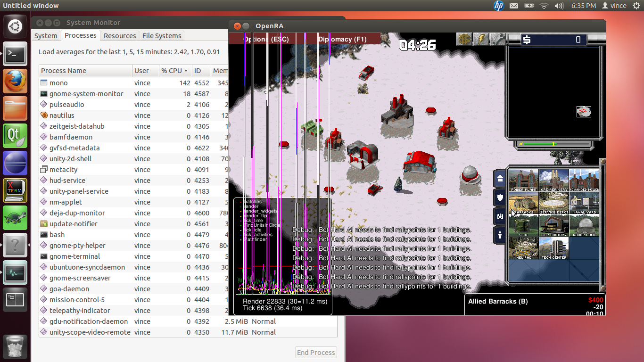The width and height of the screenshot is (644, 362).
Task: Open System Monitor icon in launcher
Action: 15,272
